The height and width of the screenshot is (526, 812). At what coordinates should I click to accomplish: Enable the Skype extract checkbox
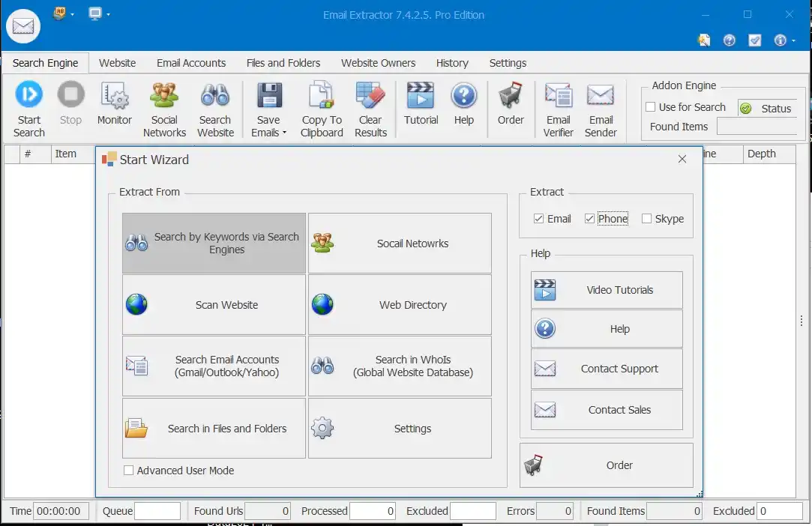(646, 219)
